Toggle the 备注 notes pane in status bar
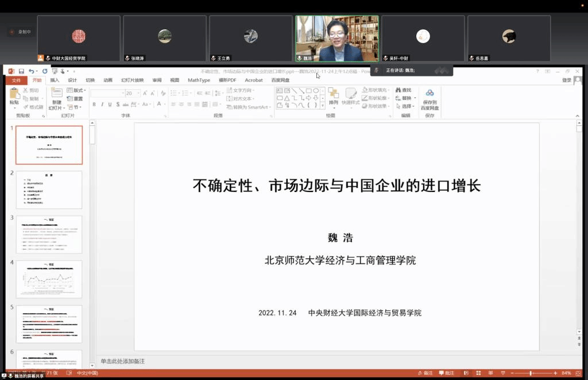 (x=425, y=373)
